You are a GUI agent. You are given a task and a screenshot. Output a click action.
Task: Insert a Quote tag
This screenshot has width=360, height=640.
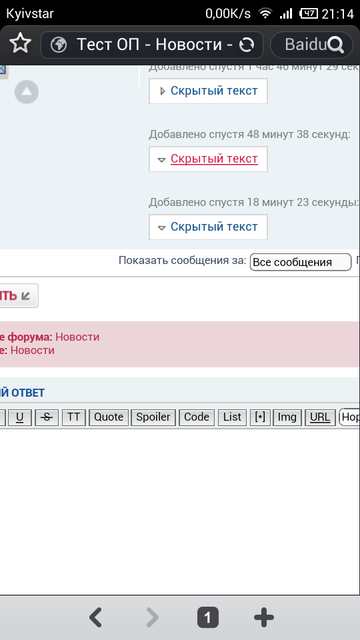(109, 417)
